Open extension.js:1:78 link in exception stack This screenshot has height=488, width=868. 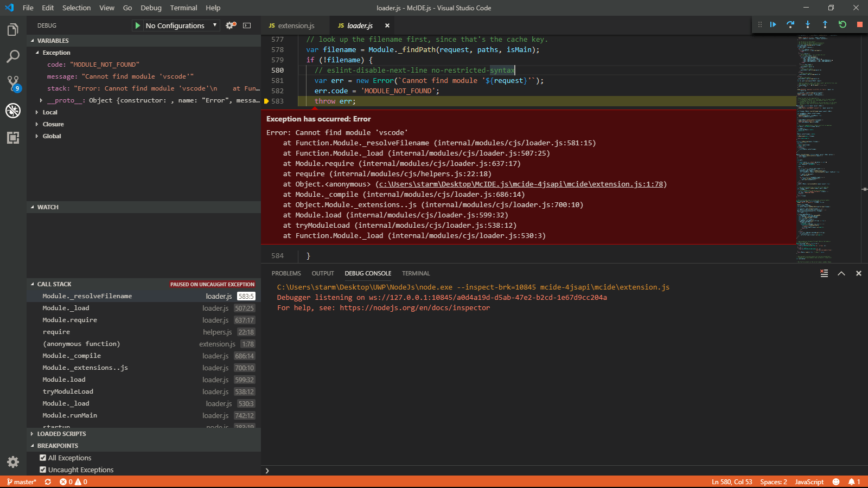pyautogui.click(x=521, y=184)
